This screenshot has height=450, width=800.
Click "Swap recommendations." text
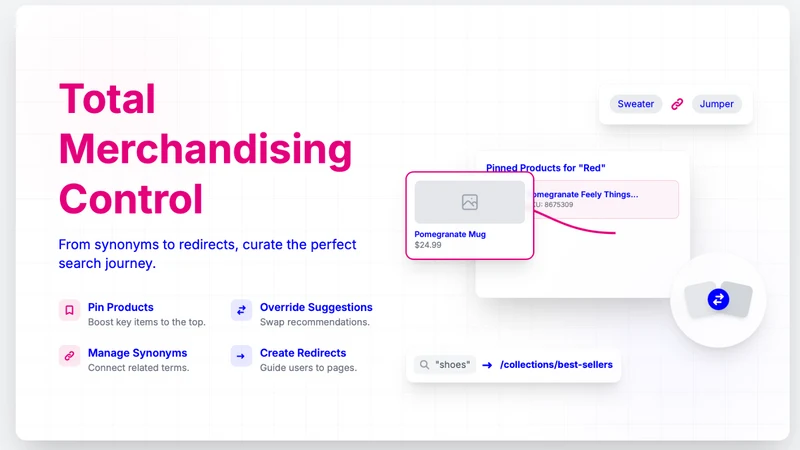click(315, 322)
